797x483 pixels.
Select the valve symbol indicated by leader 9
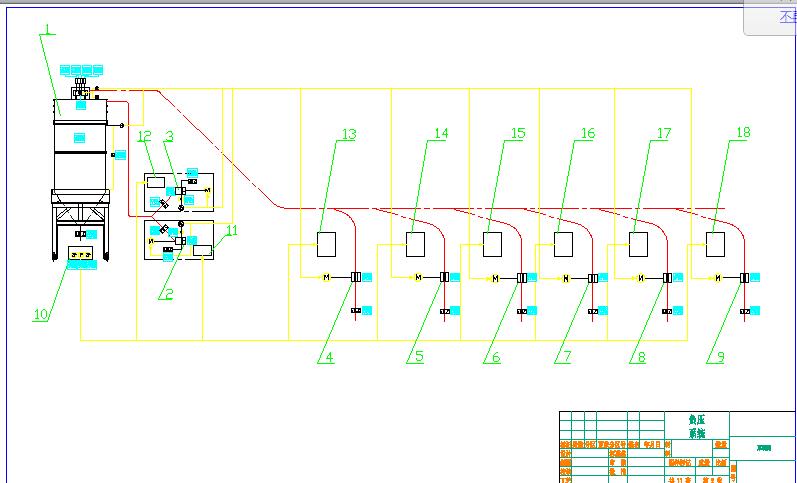(744, 278)
